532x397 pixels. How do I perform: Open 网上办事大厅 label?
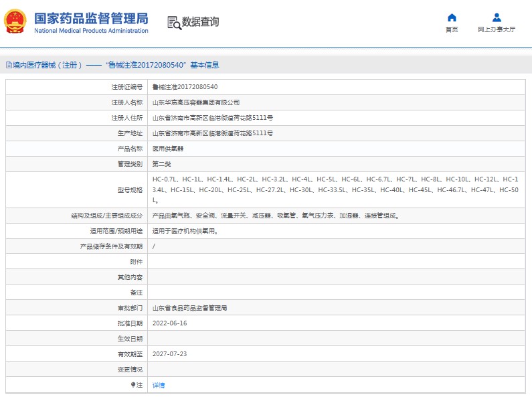[497, 29]
